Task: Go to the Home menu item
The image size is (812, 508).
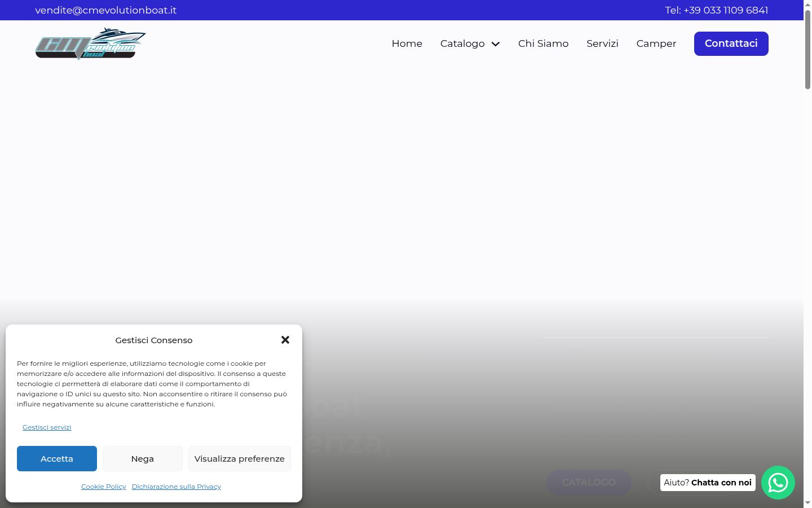Action: [x=407, y=43]
